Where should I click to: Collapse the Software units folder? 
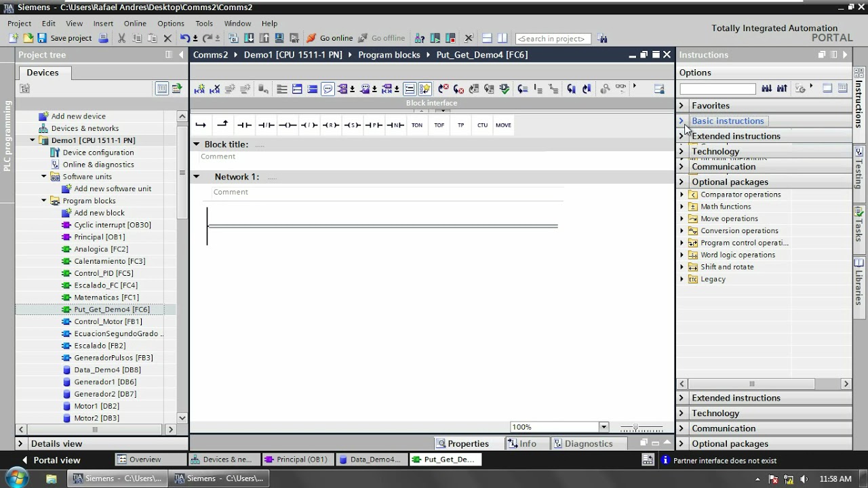click(x=44, y=176)
